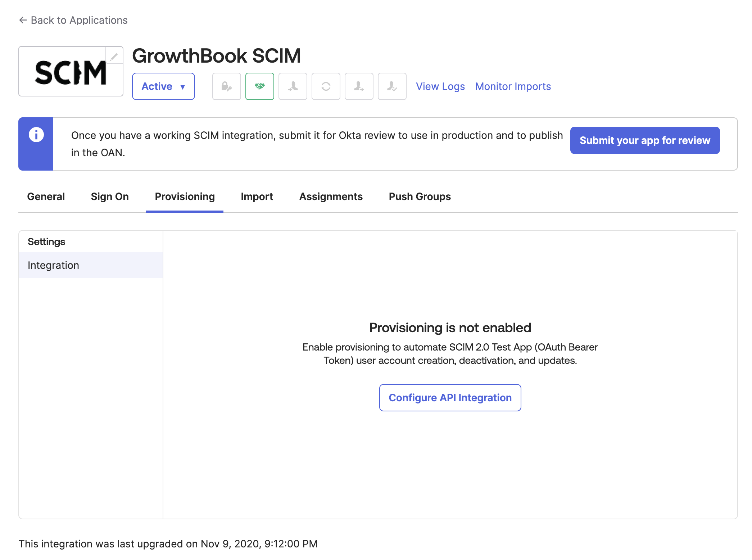
Task: Click the lock and key sign-on icon
Action: (x=227, y=86)
